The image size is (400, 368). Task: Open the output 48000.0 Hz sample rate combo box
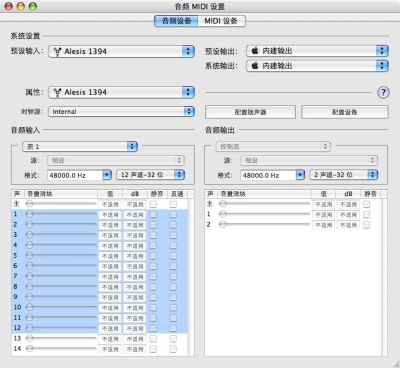tap(273, 175)
